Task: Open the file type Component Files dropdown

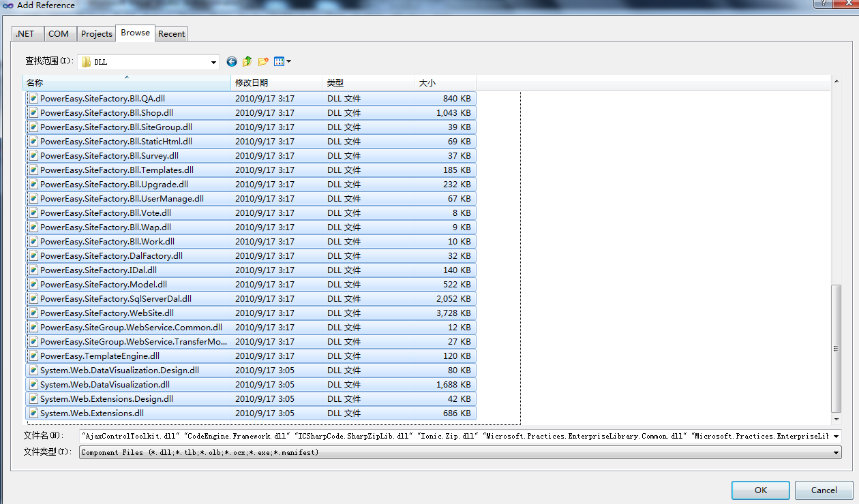Action: coord(836,452)
